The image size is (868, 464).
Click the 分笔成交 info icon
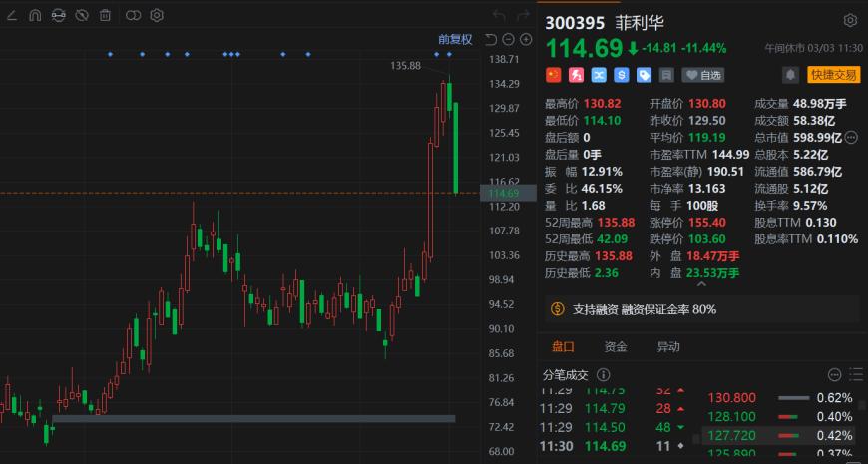pyautogui.click(x=603, y=375)
